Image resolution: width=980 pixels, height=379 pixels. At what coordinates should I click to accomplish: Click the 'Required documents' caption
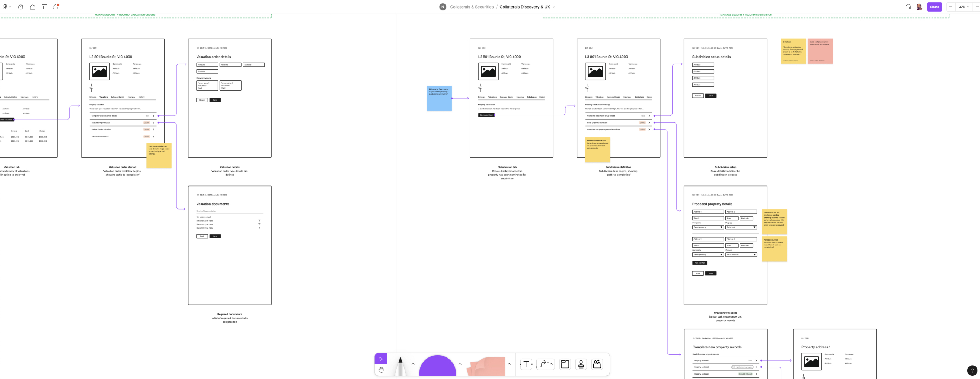pyautogui.click(x=229, y=314)
